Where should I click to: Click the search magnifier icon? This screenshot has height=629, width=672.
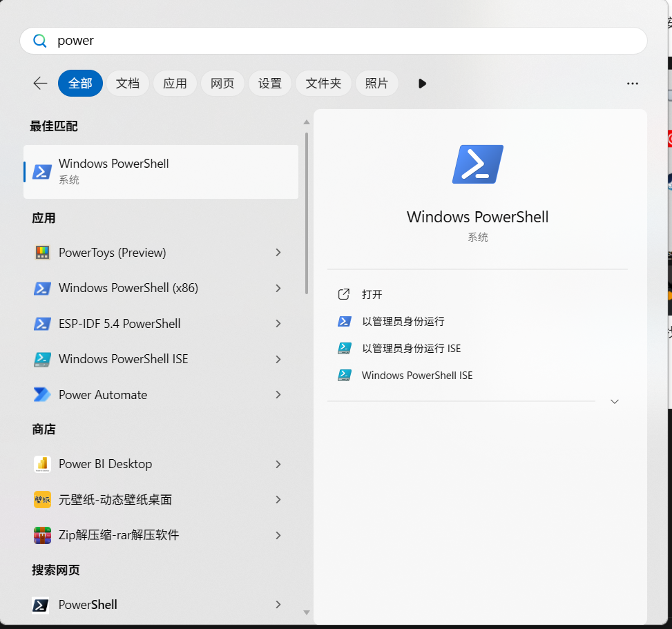point(40,41)
